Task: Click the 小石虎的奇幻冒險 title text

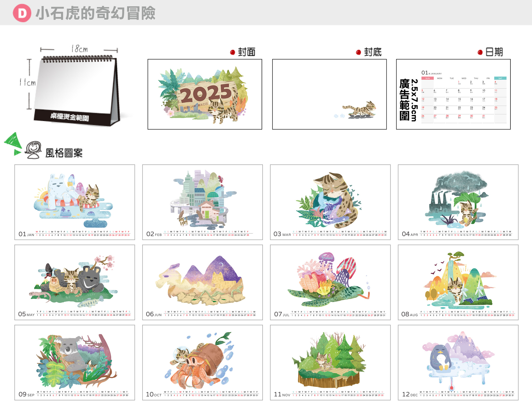Action: click(95, 13)
